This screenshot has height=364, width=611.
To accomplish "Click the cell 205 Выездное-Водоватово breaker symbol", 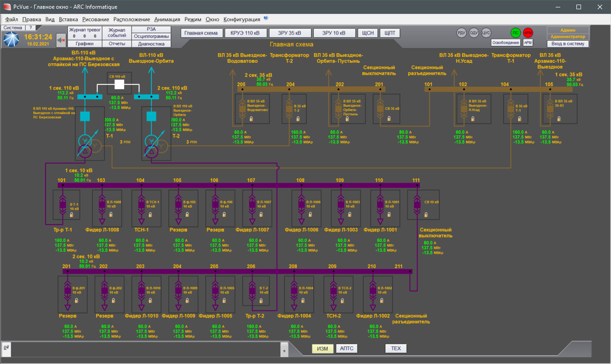I will (x=242, y=109).
